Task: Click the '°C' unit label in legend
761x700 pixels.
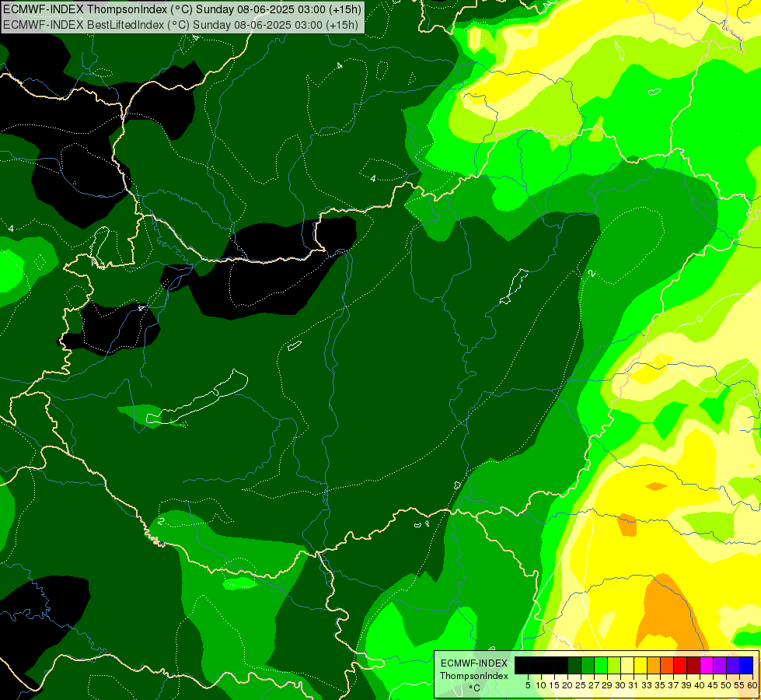Action: pos(475,688)
